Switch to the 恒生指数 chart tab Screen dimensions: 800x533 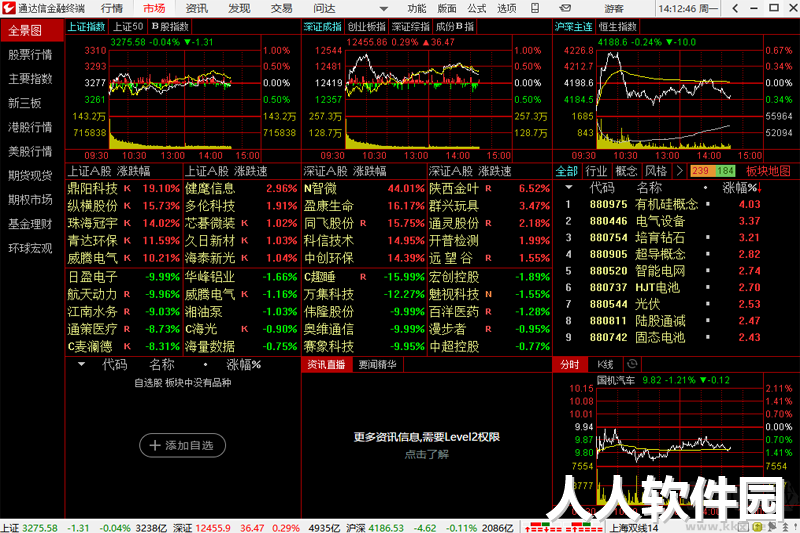click(x=617, y=27)
